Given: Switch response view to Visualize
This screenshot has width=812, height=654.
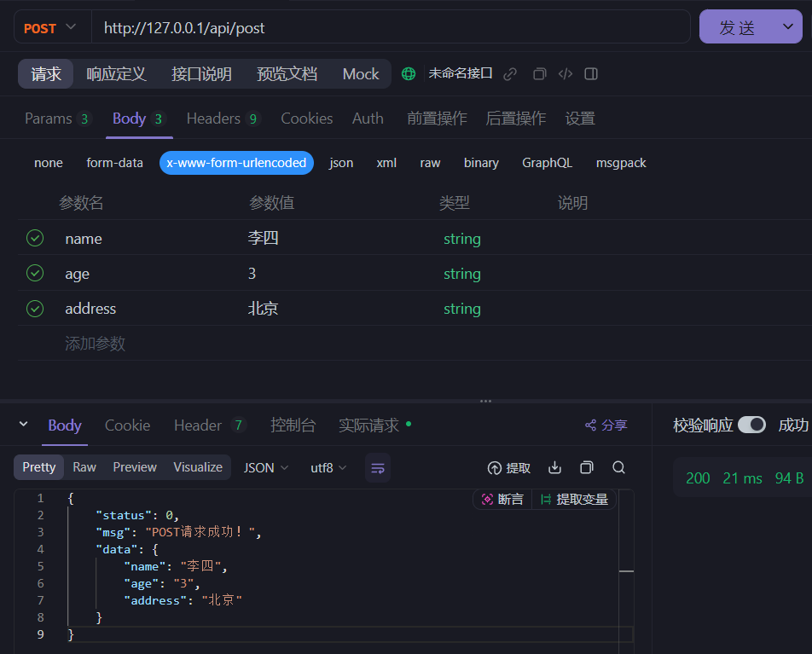Looking at the screenshot, I should point(198,467).
